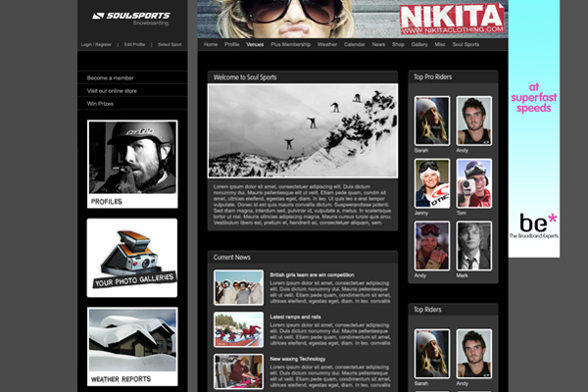
Task: Go to the Profile menu item
Action: [231, 44]
